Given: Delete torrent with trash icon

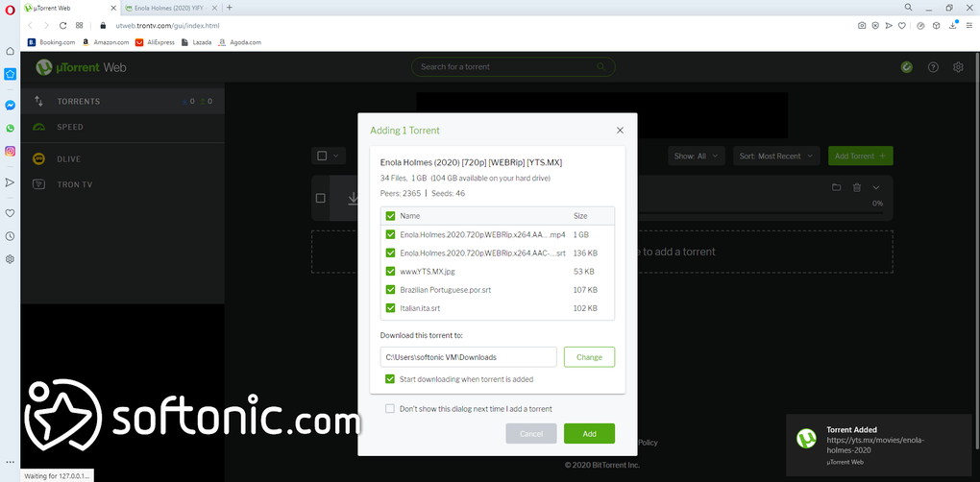Looking at the screenshot, I should [857, 187].
